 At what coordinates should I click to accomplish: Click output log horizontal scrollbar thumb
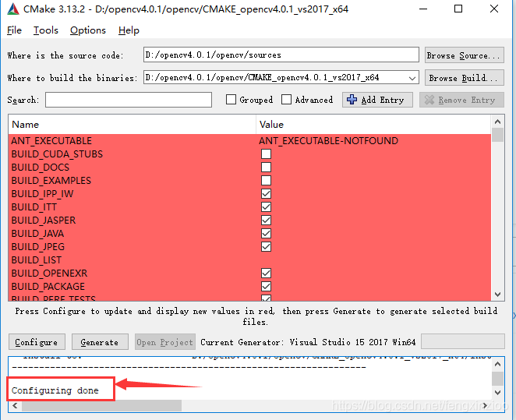pyautogui.click(x=101, y=405)
